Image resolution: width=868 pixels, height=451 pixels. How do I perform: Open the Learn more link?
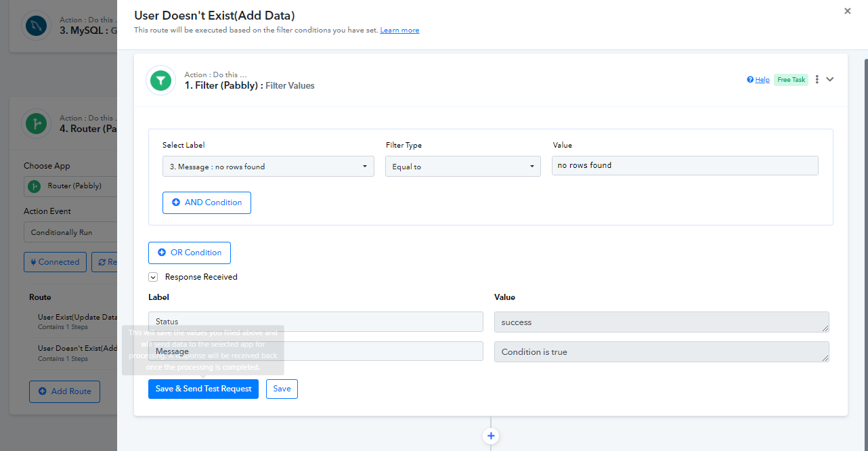[399, 30]
